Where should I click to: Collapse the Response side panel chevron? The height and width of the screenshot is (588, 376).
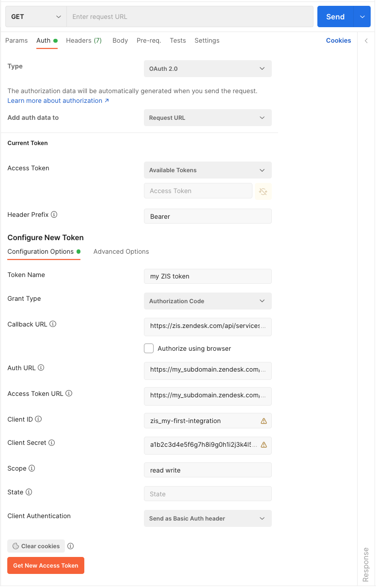click(x=366, y=41)
